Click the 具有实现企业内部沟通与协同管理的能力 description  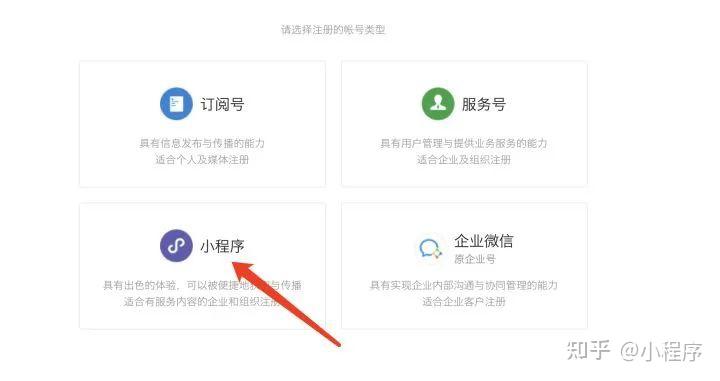click(464, 285)
